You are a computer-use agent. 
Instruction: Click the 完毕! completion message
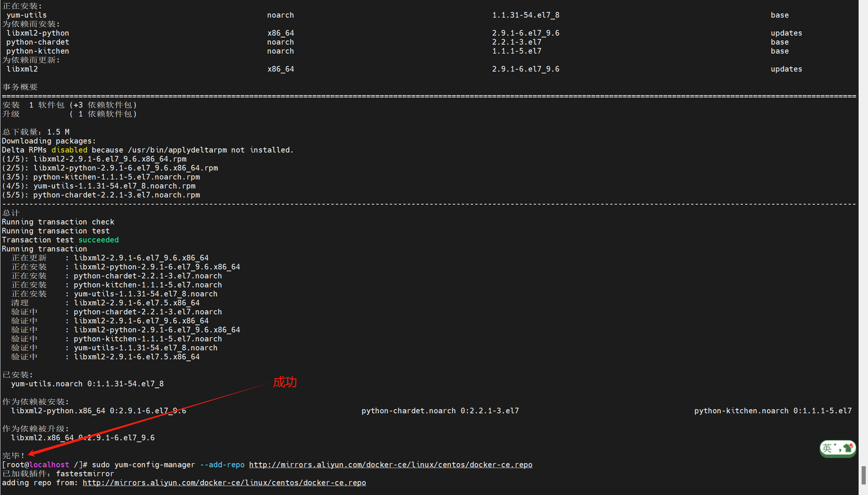(x=13, y=455)
